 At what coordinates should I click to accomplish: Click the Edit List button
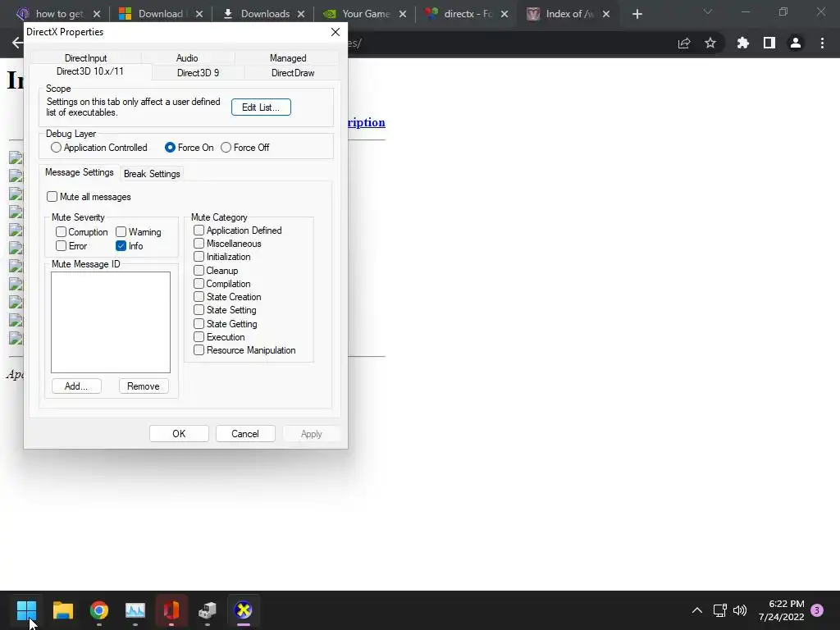click(x=261, y=107)
